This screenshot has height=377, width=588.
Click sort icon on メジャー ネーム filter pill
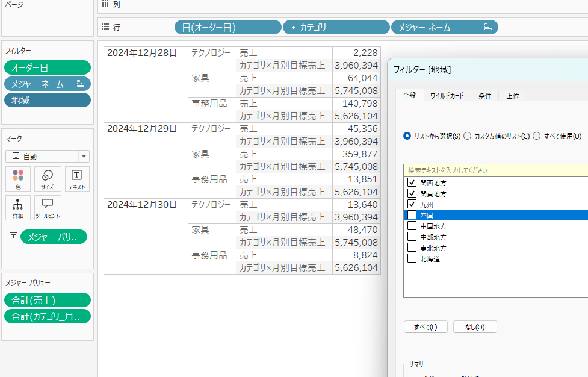coord(80,84)
